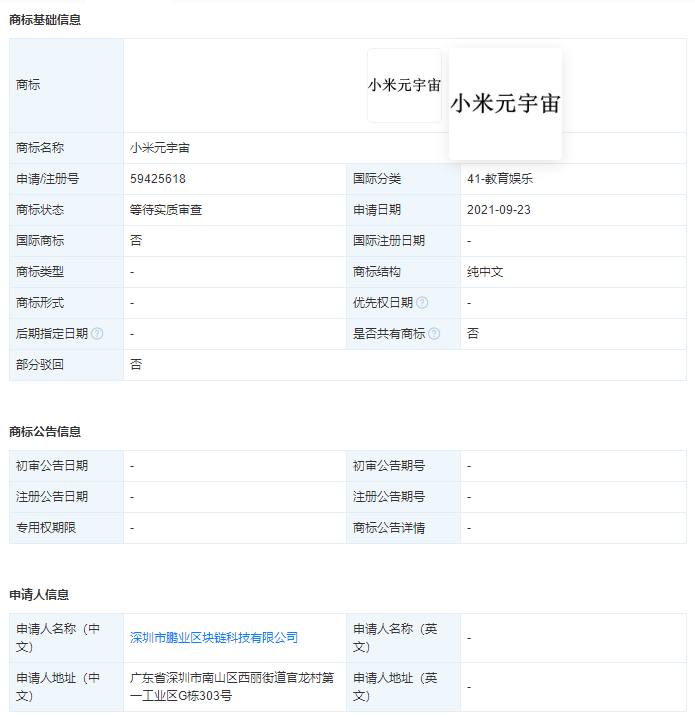Click the 部分驳回 label cell
The width and height of the screenshot is (695, 717).
click(66, 365)
